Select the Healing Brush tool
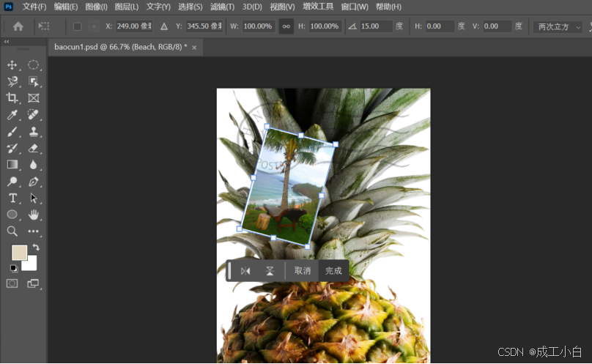The width and height of the screenshot is (592, 364). (x=33, y=115)
